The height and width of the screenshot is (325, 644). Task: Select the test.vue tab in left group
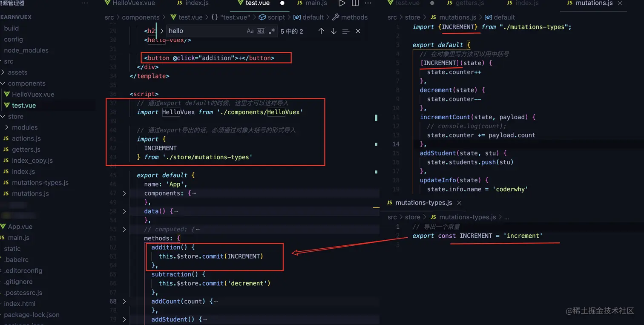[x=253, y=3]
